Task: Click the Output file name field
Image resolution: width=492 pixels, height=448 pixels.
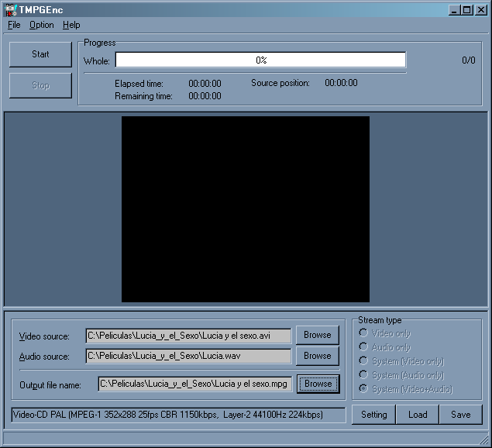Action: point(194,384)
